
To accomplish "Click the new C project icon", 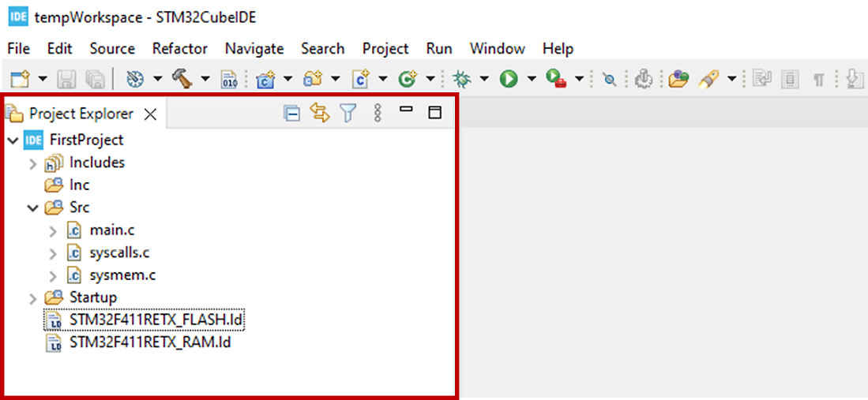I will [x=265, y=79].
